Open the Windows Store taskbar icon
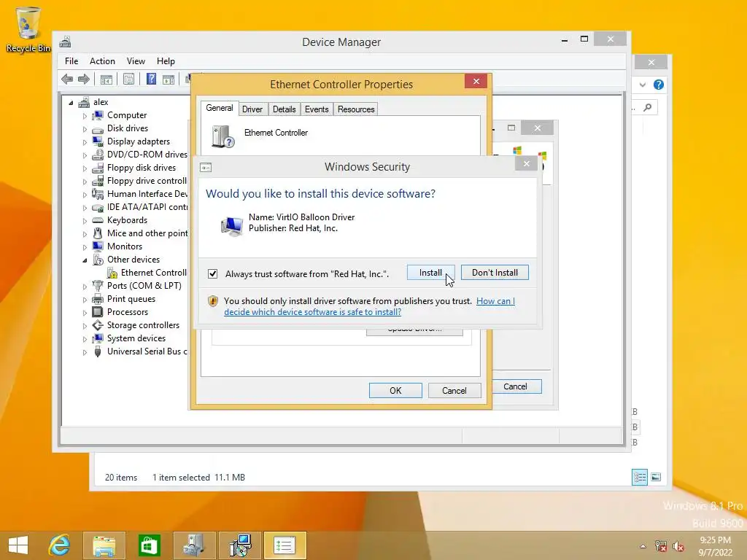 point(149,545)
